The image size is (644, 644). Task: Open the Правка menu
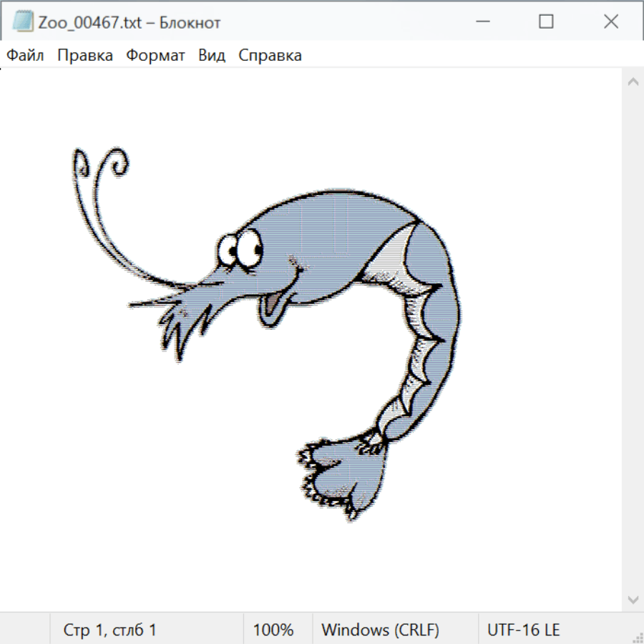[85, 56]
